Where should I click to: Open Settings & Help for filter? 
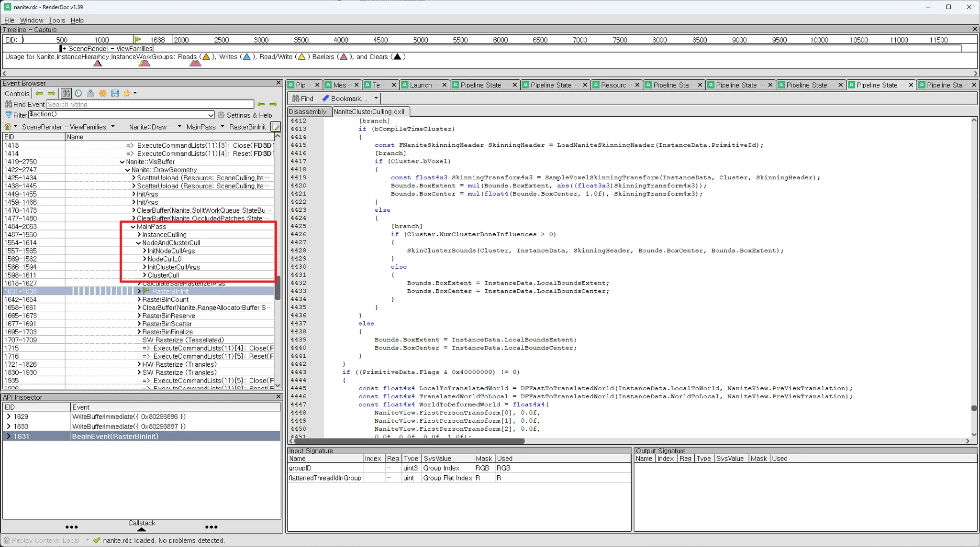tap(245, 115)
